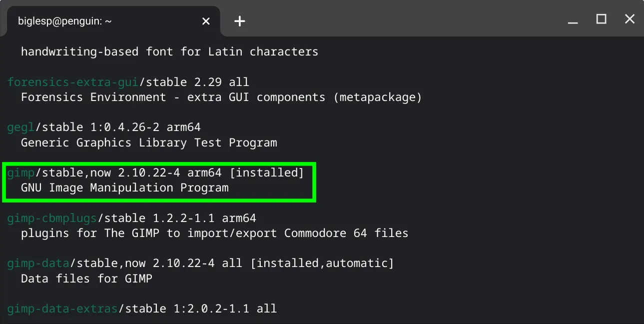Click the handwriting-based font description line
Screen dimensions: 644x324
point(169,51)
